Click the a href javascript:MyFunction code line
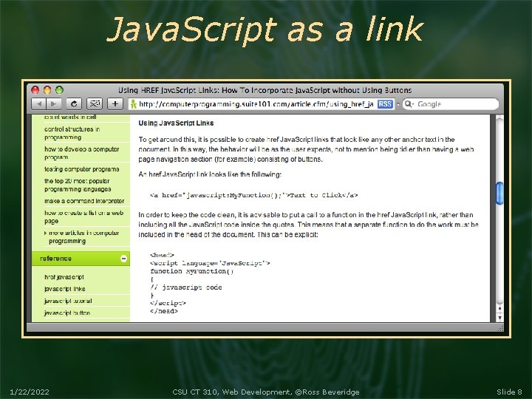This screenshot has width=532, height=399. [x=254, y=195]
